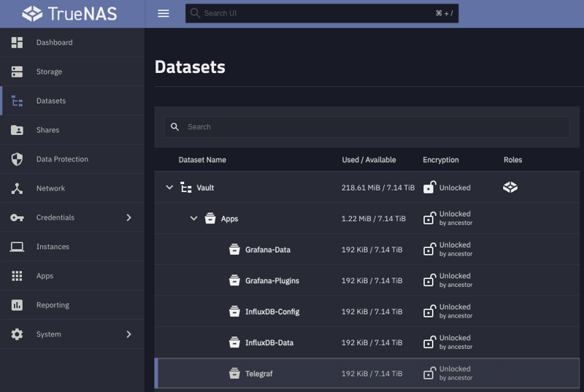Click the Apps row unlocked padlock icon
Screen dimensions: 584x392
(429, 218)
